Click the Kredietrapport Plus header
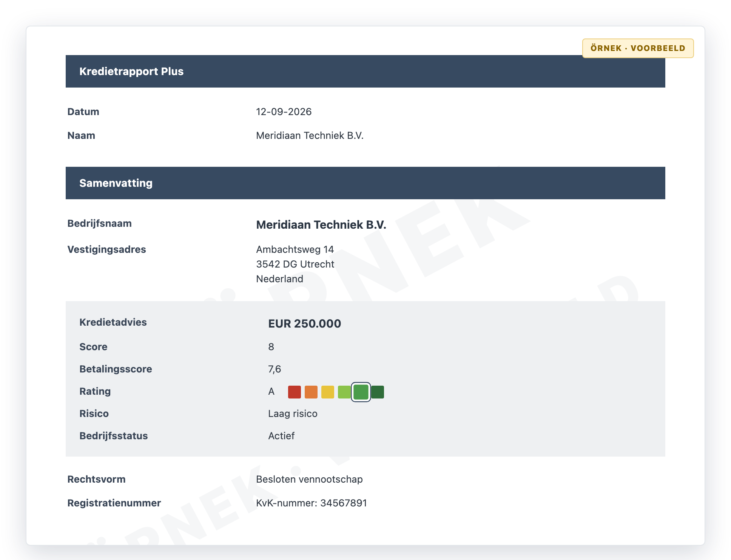The image size is (731, 560). 365,71
